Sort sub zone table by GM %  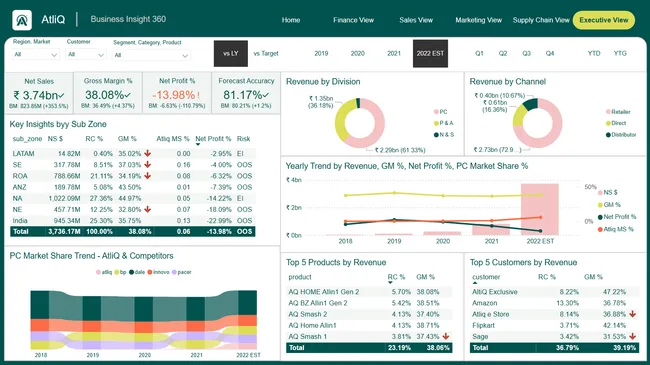pos(127,139)
